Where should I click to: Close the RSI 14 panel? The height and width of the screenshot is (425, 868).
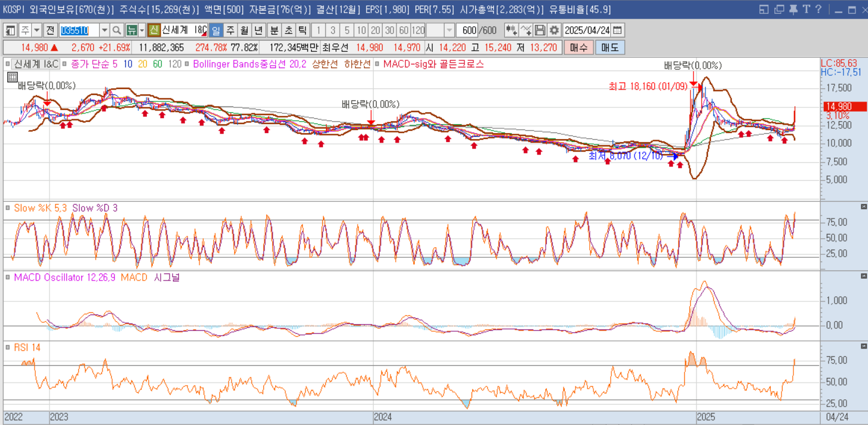(x=863, y=346)
